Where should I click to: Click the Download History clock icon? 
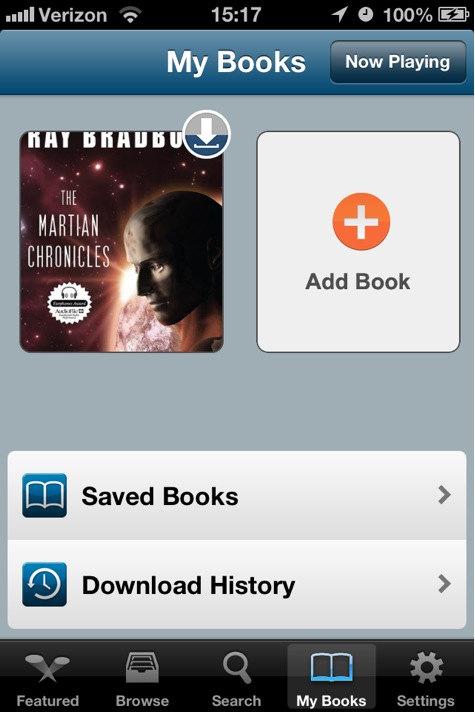click(x=45, y=584)
